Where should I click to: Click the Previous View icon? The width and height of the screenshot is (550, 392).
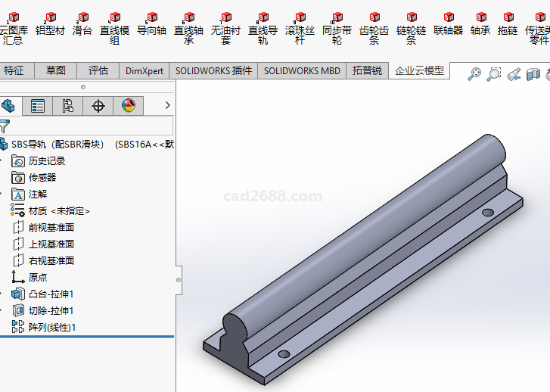tap(514, 73)
